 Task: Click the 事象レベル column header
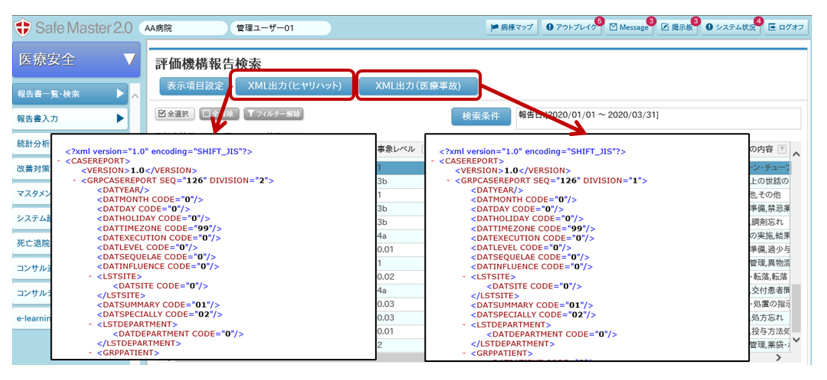pyautogui.click(x=397, y=150)
